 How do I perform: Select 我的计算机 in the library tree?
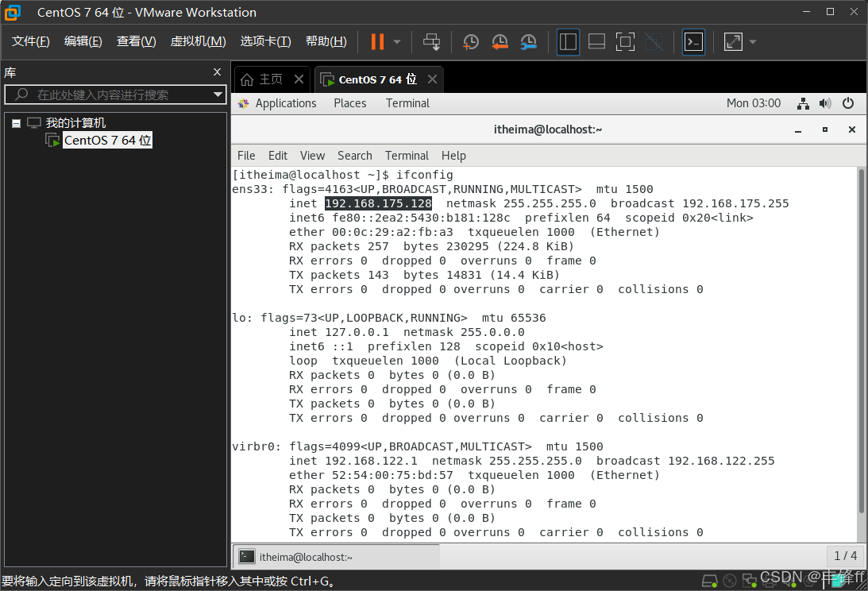[75, 123]
